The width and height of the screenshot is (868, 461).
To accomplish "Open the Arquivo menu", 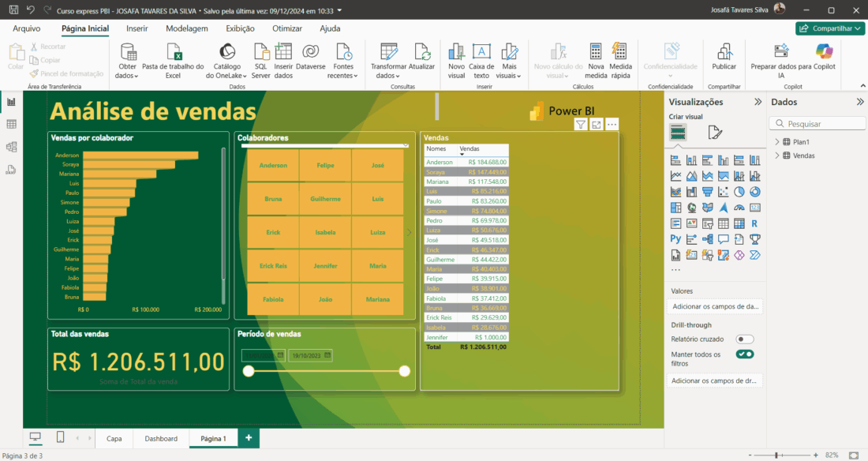I will point(27,28).
